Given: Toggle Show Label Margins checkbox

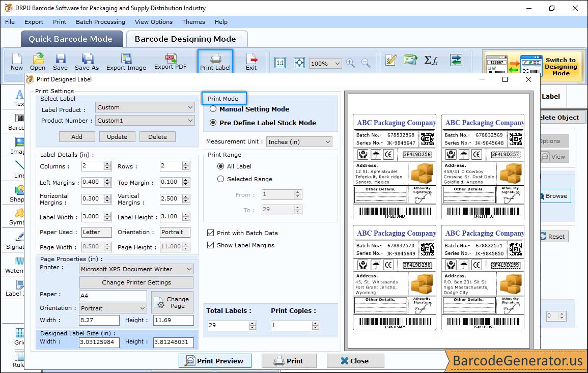Looking at the screenshot, I should (210, 245).
